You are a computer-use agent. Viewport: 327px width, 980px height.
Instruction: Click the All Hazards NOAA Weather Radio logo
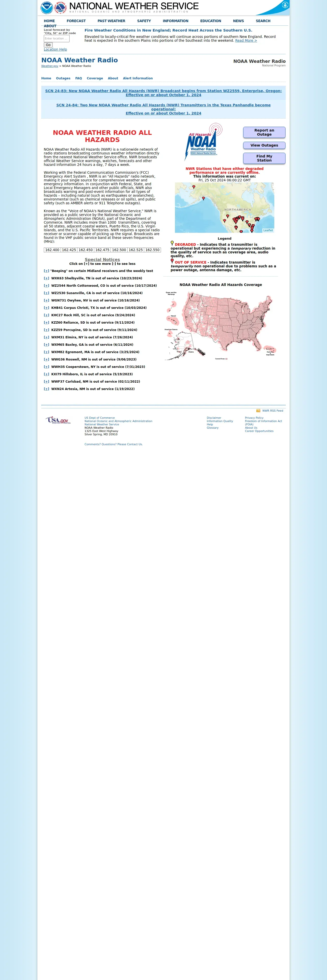(x=203, y=142)
